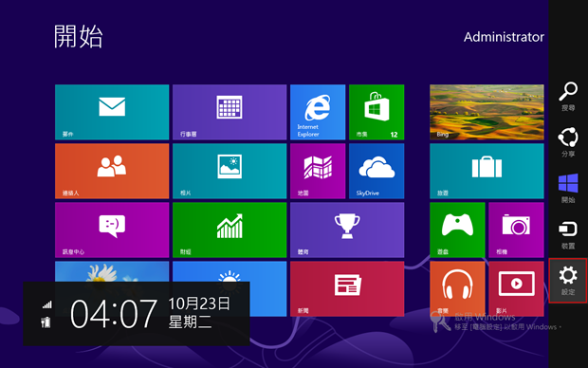
Task: Open the 郵件 Mail tile
Action: (112, 112)
